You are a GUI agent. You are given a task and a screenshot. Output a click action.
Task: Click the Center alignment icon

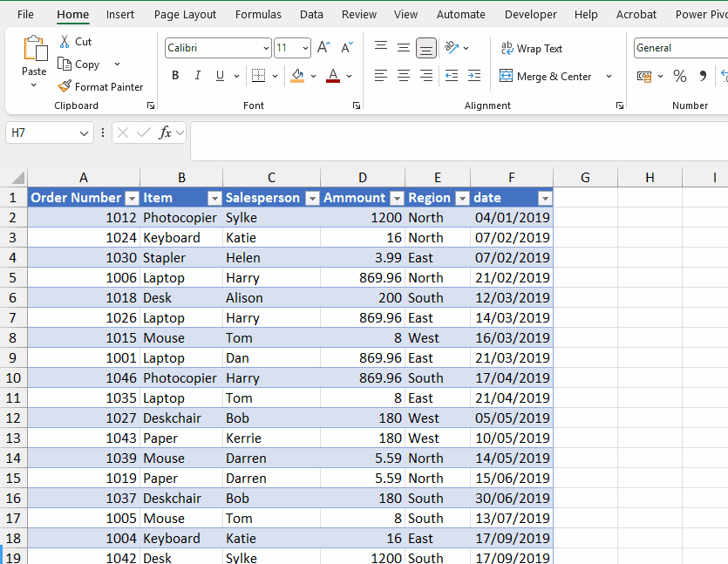[x=403, y=77]
